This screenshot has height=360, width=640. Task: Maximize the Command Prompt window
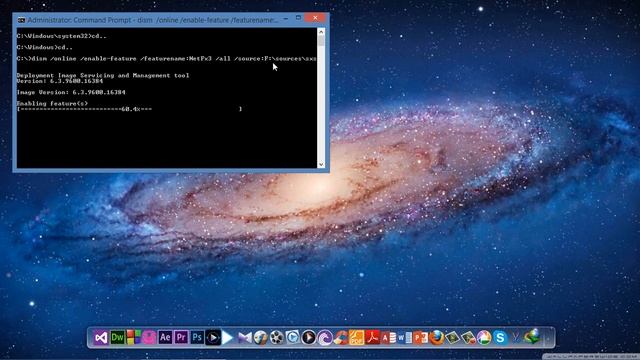[298, 18]
